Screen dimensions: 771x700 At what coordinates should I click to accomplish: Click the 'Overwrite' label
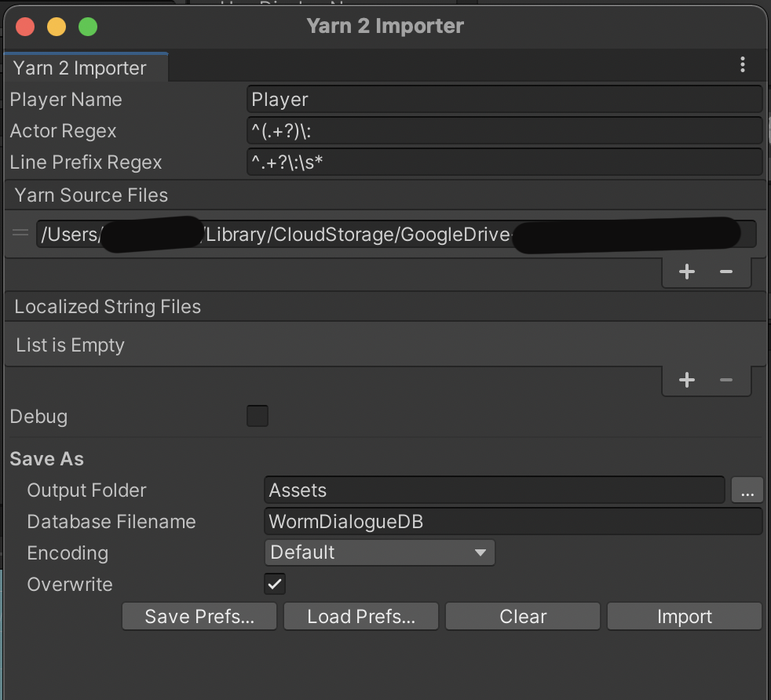pyautogui.click(x=70, y=585)
